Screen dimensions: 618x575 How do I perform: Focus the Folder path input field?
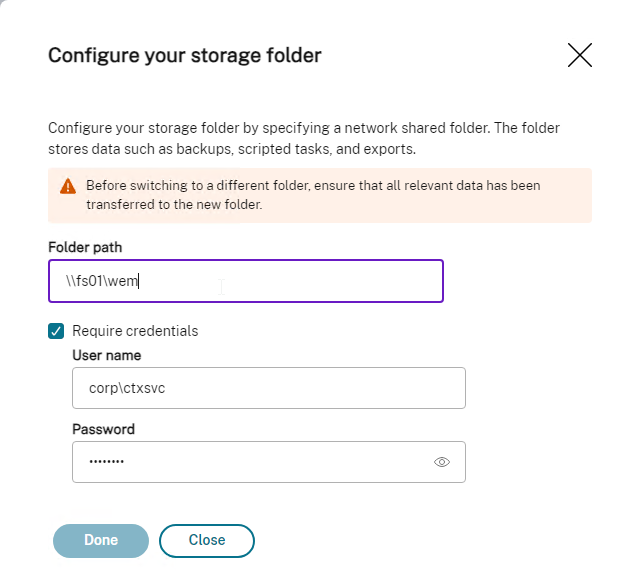[246, 281]
